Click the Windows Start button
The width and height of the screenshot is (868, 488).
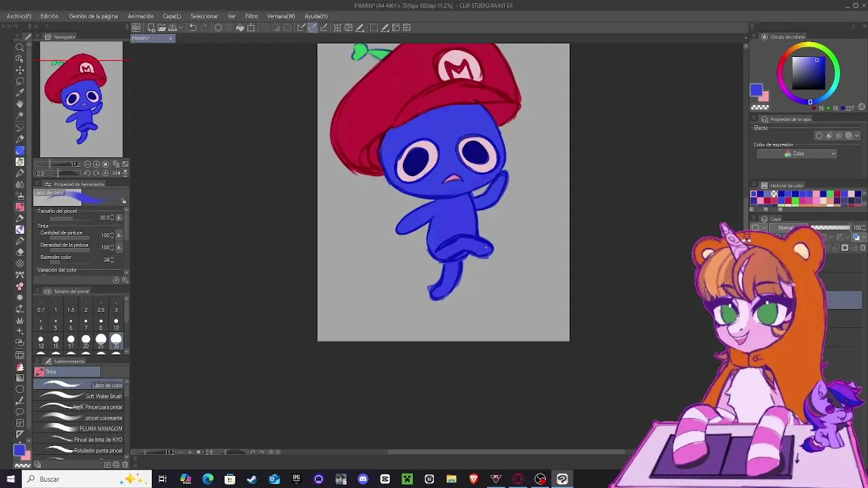pyautogui.click(x=10, y=479)
